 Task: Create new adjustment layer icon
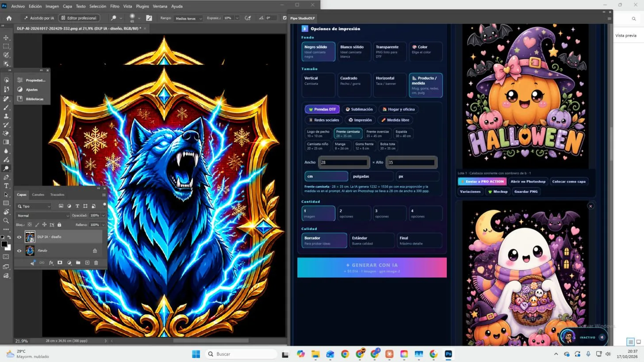69,263
